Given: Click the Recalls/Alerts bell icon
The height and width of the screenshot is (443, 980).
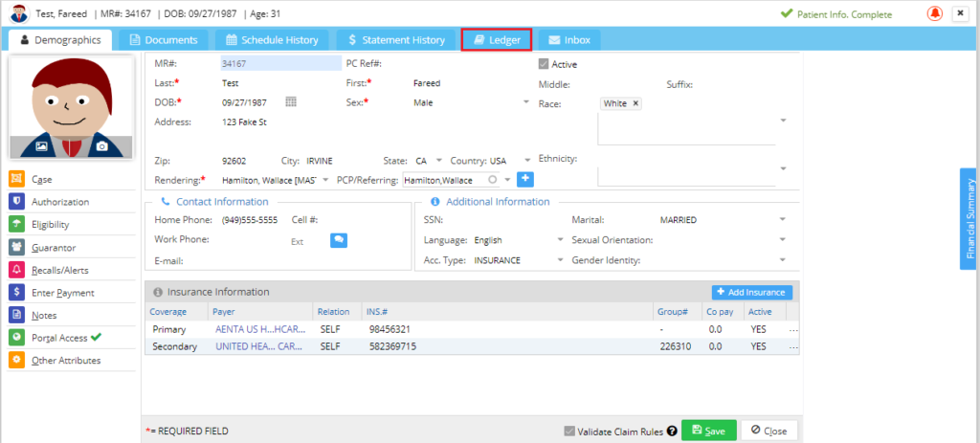Looking at the screenshot, I should coord(17,270).
